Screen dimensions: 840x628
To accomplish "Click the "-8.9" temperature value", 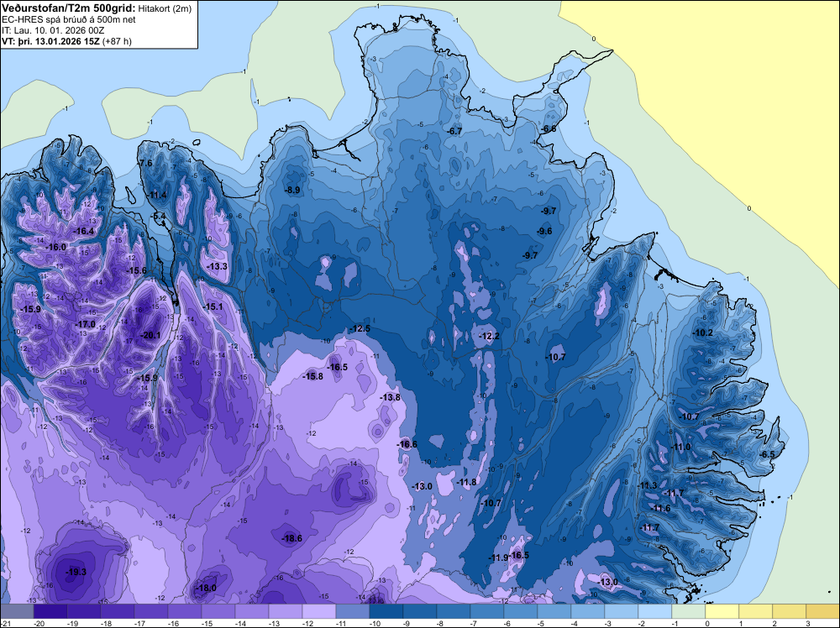I will [x=292, y=190].
